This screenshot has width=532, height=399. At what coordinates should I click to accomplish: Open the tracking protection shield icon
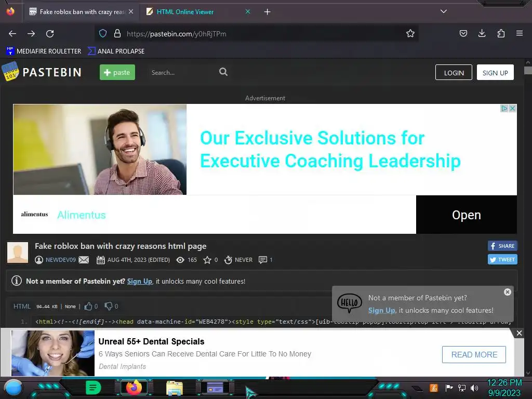point(103,33)
